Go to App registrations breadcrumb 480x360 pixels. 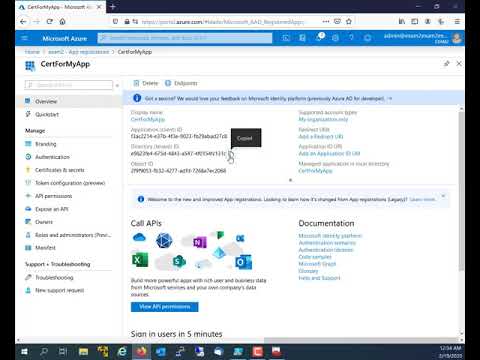click(78, 52)
